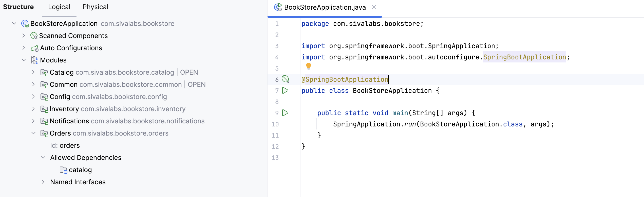
Task: Expand the Named Interfaces node
Action: (43, 182)
